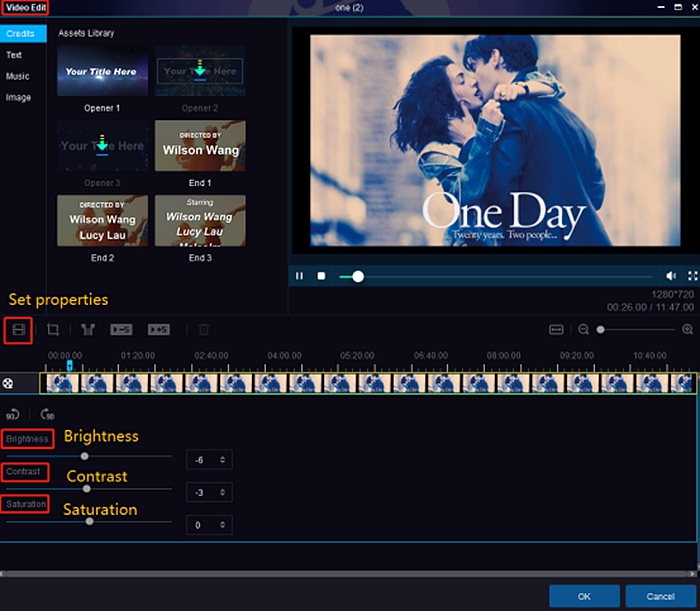Rotate video 90 degrees counterclockwise
The width and height of the screenshot is (700, 611).
pyautogui.click(x=13, y=414)
